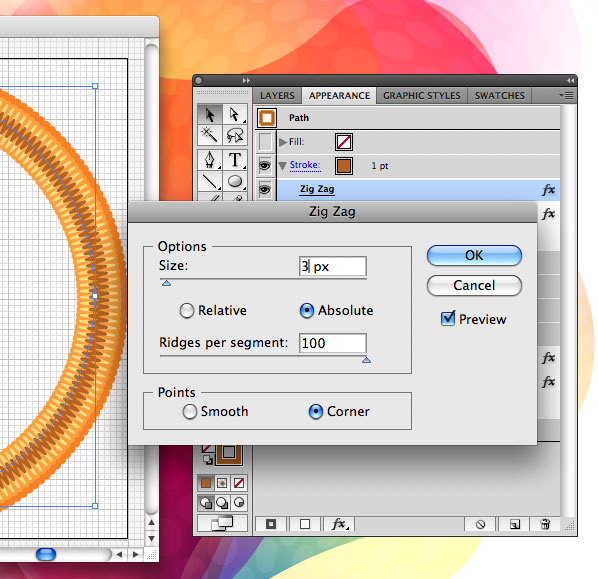Screen dimensions: 598x579
Task: Click the Ridges per segment slider handle
Action: [x=366, y=360]
